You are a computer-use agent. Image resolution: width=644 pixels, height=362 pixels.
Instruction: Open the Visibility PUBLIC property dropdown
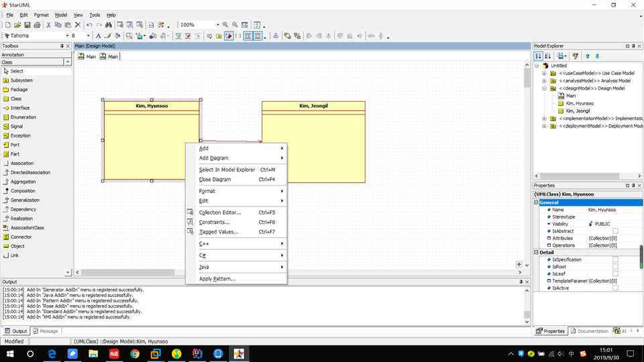pyautogui.click(x=614, y=224)
